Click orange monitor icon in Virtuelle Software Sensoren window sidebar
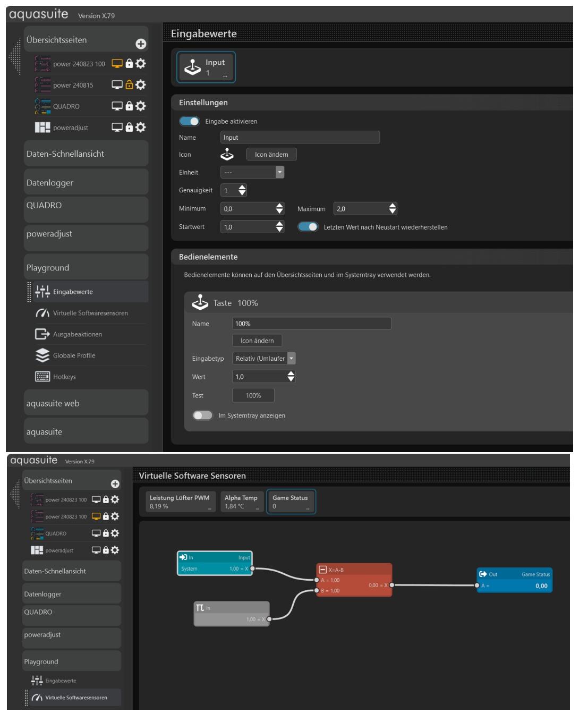 [x=96, y=516]
